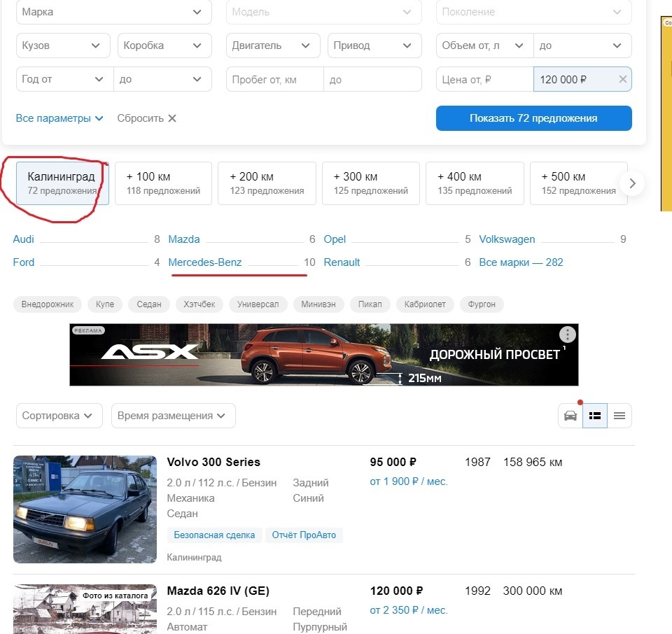Click the Безопасная сделка badge
This screenshot has width=672, height=634.
214,535
